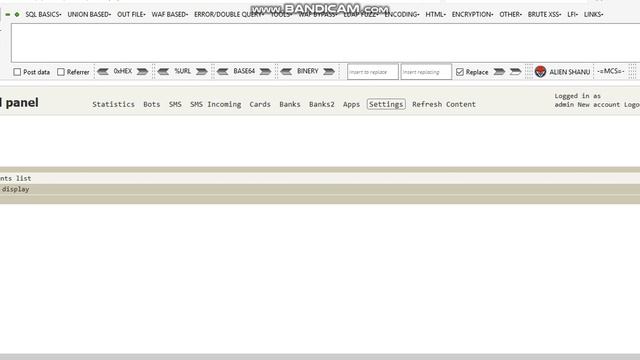Click the %URL label
This screenshot has width=640, height=360.
click(182, 71)
